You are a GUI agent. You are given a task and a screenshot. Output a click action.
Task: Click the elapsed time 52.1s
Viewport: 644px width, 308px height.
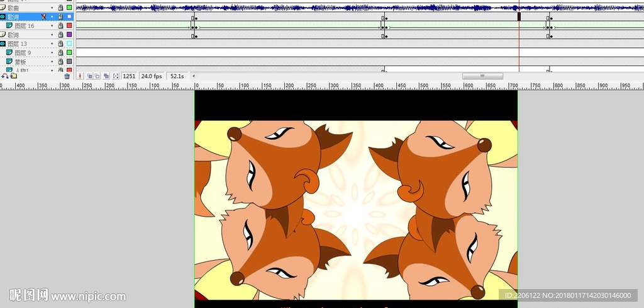(x=177, y=76)
